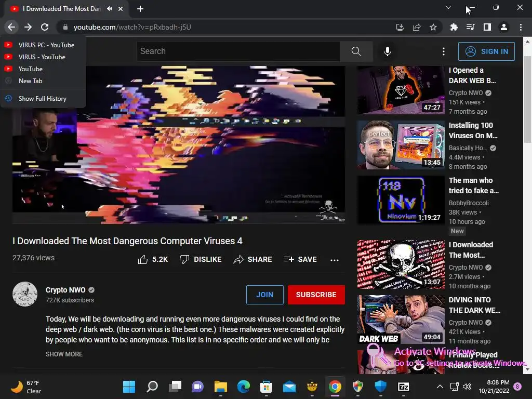The image size is (532, 399).
Task: Choose Show Full History
Action: point(43,98)
